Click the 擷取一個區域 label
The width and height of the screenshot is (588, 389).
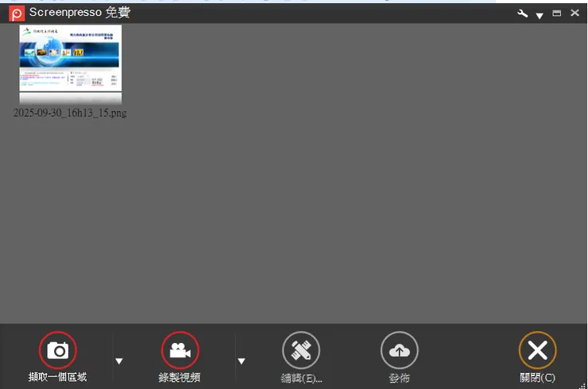click(58, 377)
